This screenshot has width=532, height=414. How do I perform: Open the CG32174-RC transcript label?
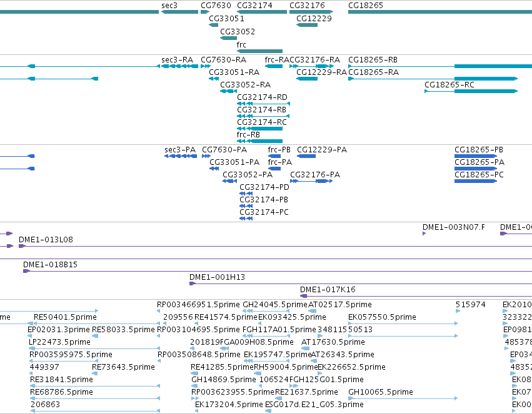pyautogui.click(x=262, y=122)
